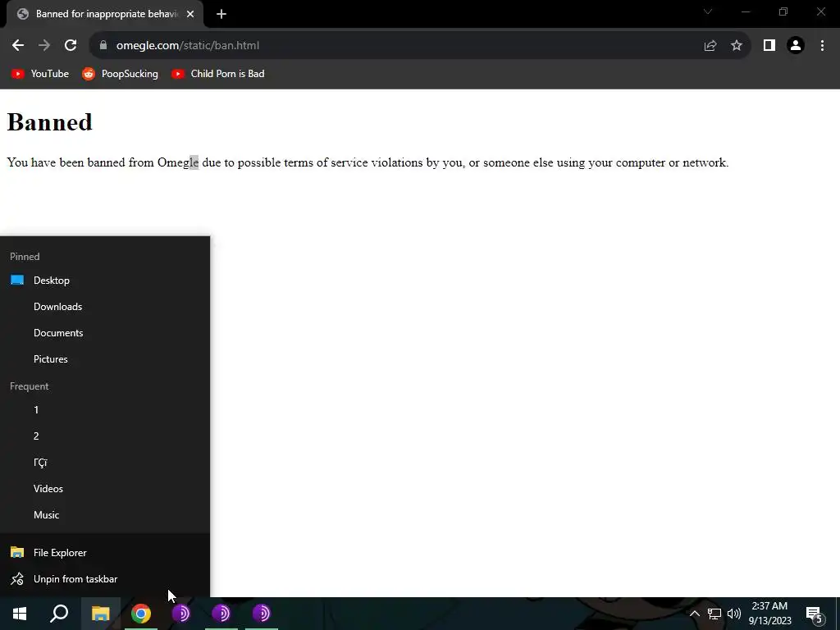
Task: Open frequent folder named 2
Action: click(105, 436)
